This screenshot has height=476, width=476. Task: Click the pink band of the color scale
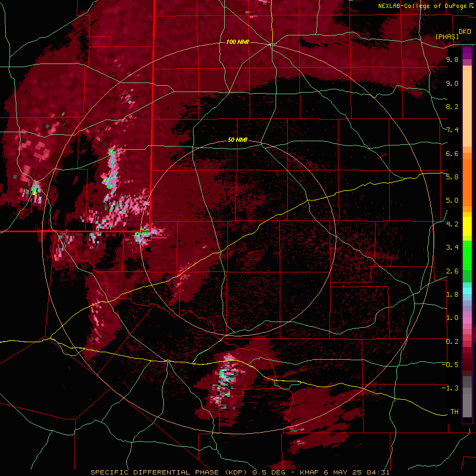point(467,321)
